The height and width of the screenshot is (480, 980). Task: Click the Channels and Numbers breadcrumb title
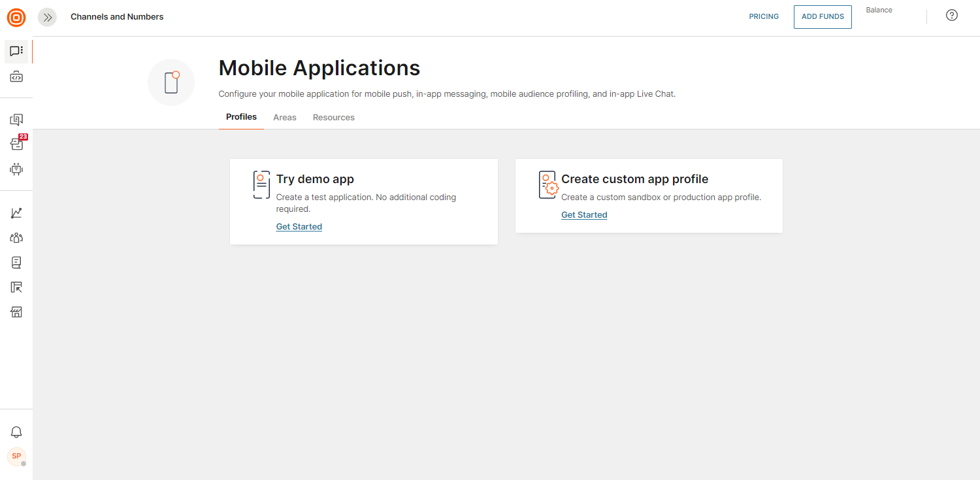point(117,17)
